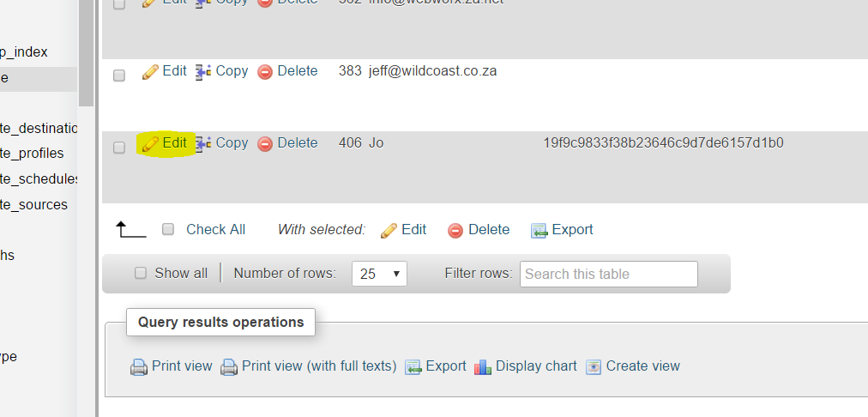Click the pencil Edit icon for row 383
The image size is (868, 417).
[150, 72]
